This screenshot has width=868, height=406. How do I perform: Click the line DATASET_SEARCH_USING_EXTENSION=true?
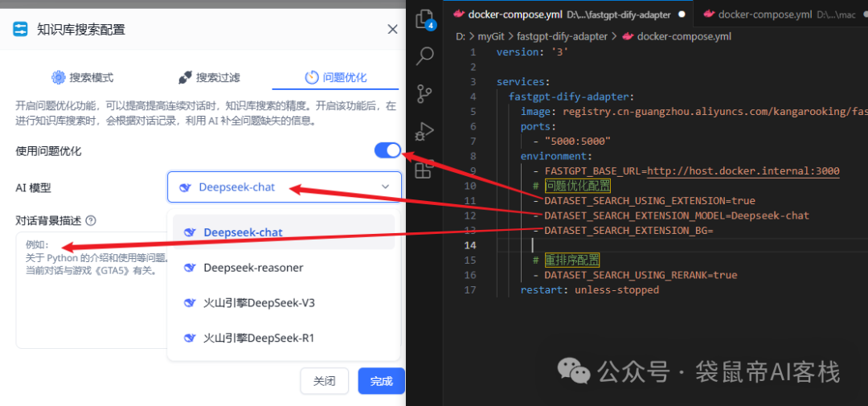click(x=649, y=200)
